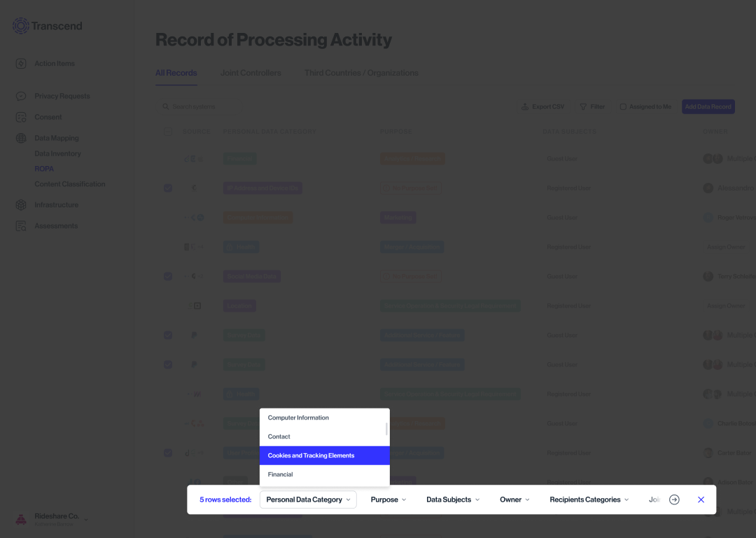
Task: Dismiss the selection bar with X icon
Action: [x=701, y=499]
